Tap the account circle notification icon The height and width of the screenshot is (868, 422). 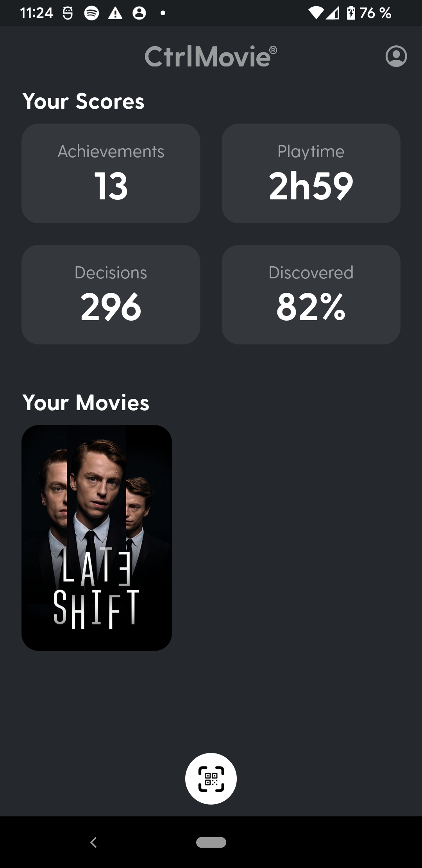coord(139,13)
